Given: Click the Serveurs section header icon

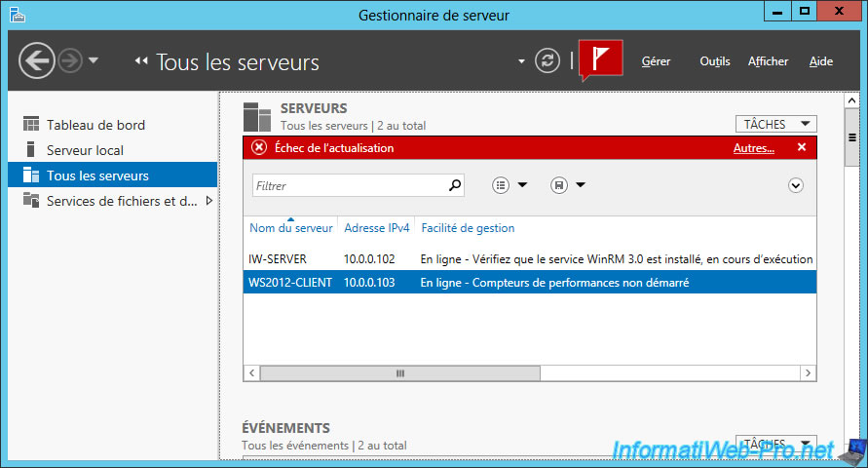Looking at the screenshot, I should point(257,116).
